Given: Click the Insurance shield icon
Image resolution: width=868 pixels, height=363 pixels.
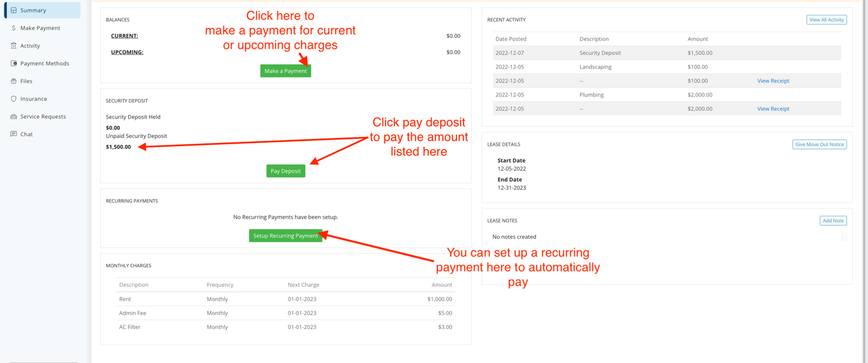Looking at the screenshot, I should pyautogui.click(x=14, y=98).
